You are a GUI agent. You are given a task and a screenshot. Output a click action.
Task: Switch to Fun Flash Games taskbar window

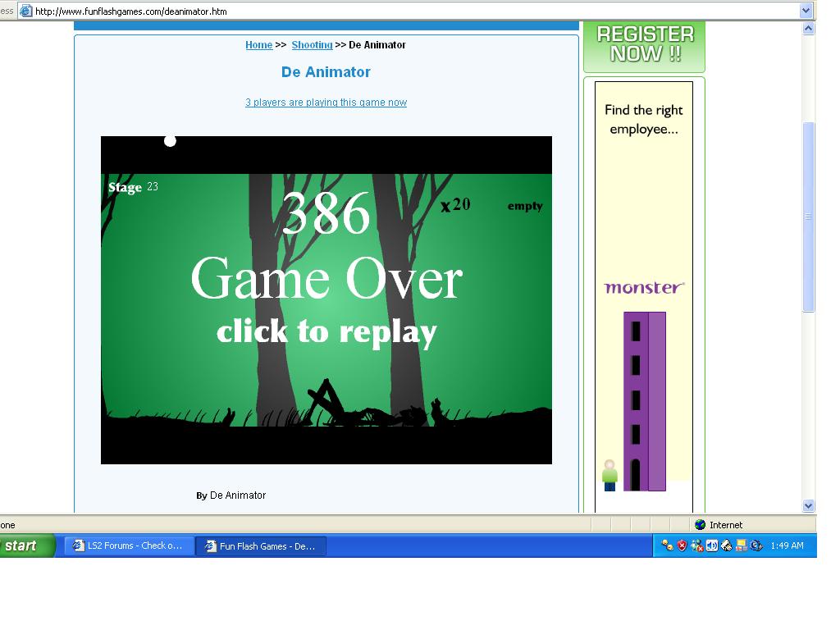tap(262, 546)
